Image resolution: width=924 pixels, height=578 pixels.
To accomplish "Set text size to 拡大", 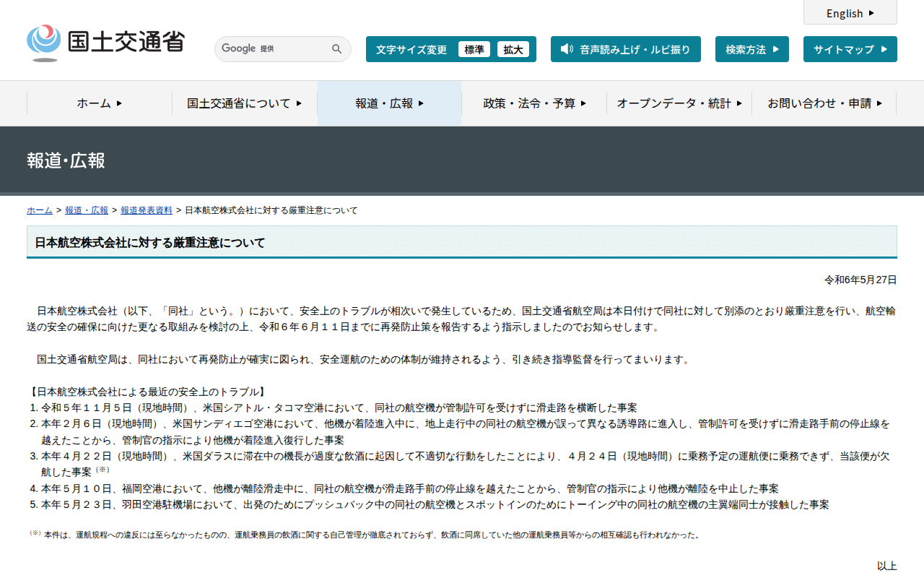I will click(x=513, y=49).
